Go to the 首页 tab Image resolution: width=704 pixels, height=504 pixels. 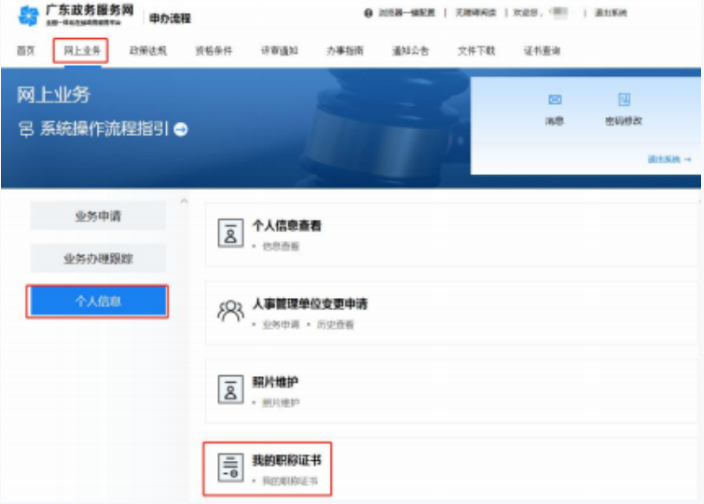(26, 51)
